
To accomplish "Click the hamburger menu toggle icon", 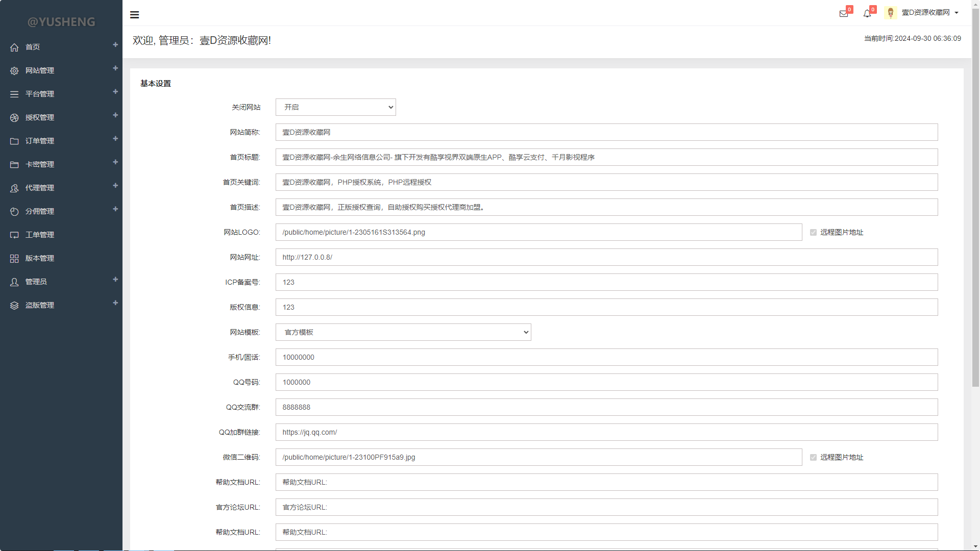I will (135, 15).
